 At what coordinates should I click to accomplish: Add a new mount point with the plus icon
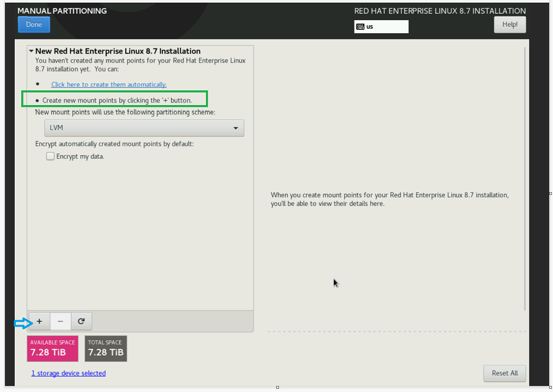39,321
